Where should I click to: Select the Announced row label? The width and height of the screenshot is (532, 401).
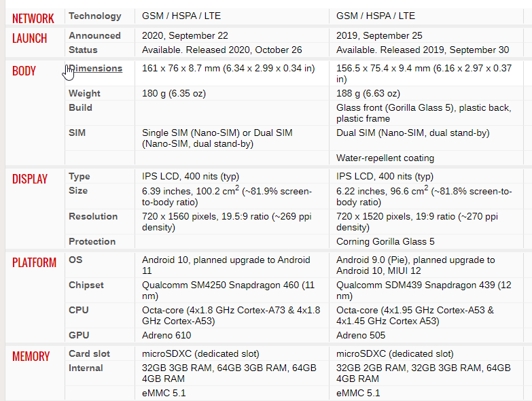94,35
